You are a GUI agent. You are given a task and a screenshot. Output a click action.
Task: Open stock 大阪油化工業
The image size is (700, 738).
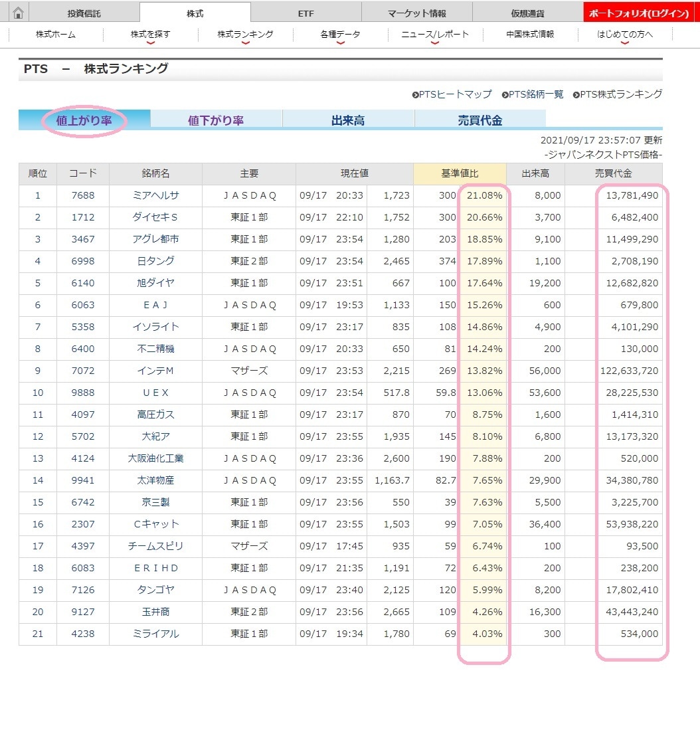(155, 458)
